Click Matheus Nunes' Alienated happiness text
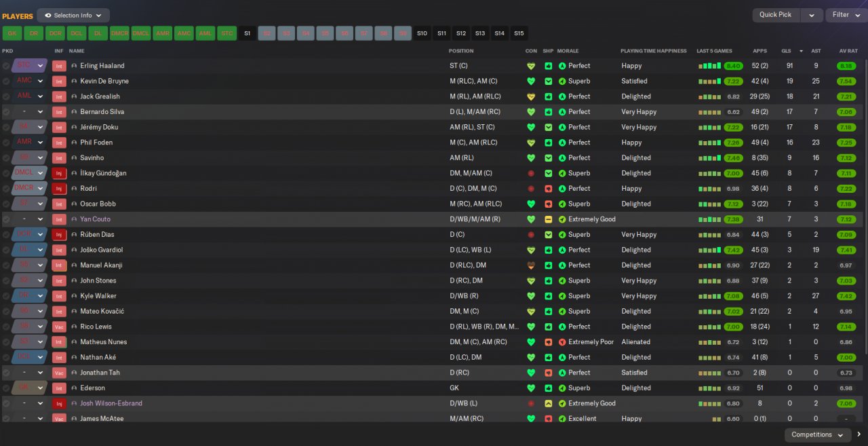 point(636,342)
